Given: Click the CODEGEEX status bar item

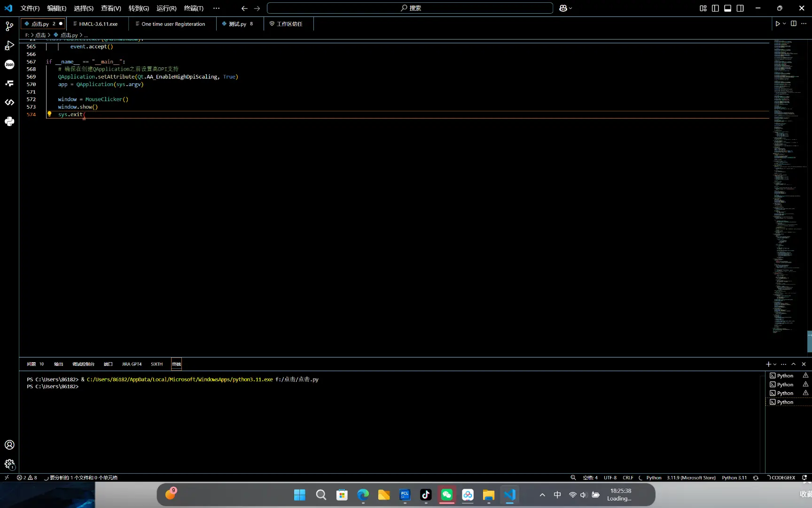Looking at the screenshot, I should click(781, 477).
